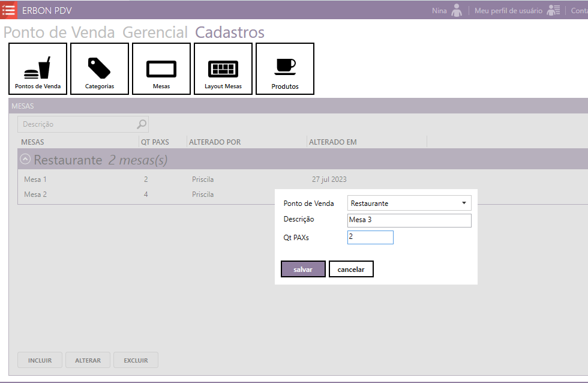Viewport: 588px width, 383px height.
Task: Switch to the Gerencial tab
Action: coord(155,32)
